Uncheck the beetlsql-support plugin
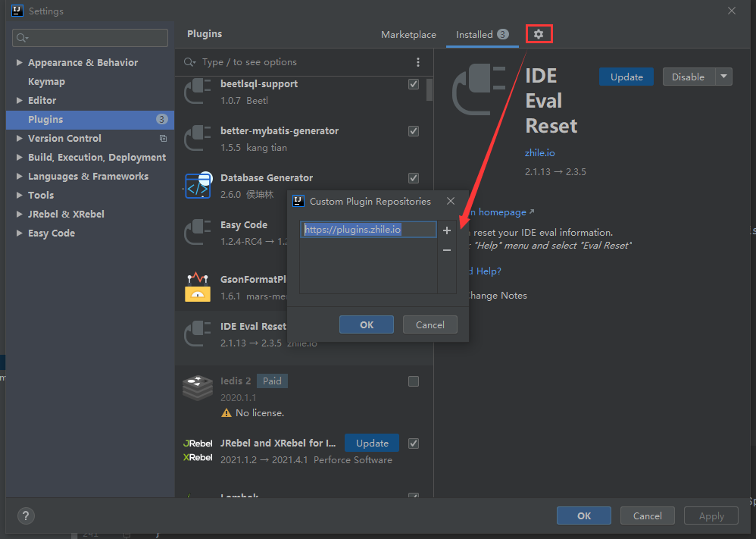The width and height of the screenshot is (756, 539). pos(413,84)
